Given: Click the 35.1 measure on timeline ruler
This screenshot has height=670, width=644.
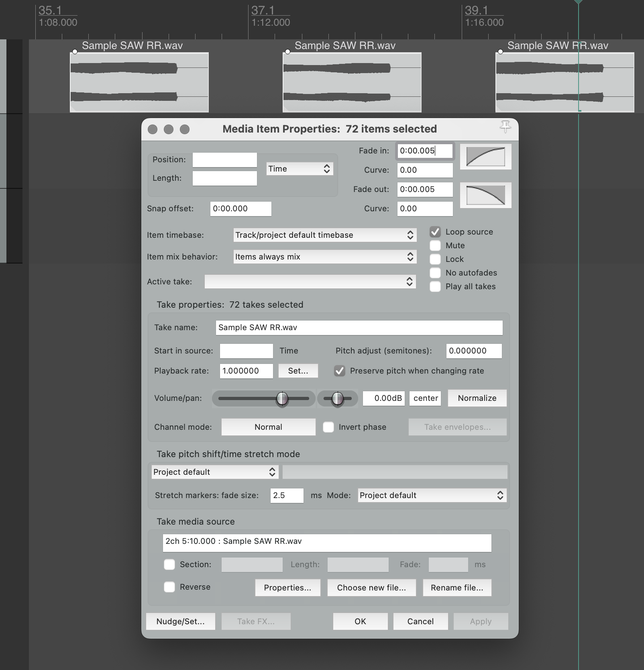Looking at the screenshot, I should pyautogui.click(x=50, y=10).
